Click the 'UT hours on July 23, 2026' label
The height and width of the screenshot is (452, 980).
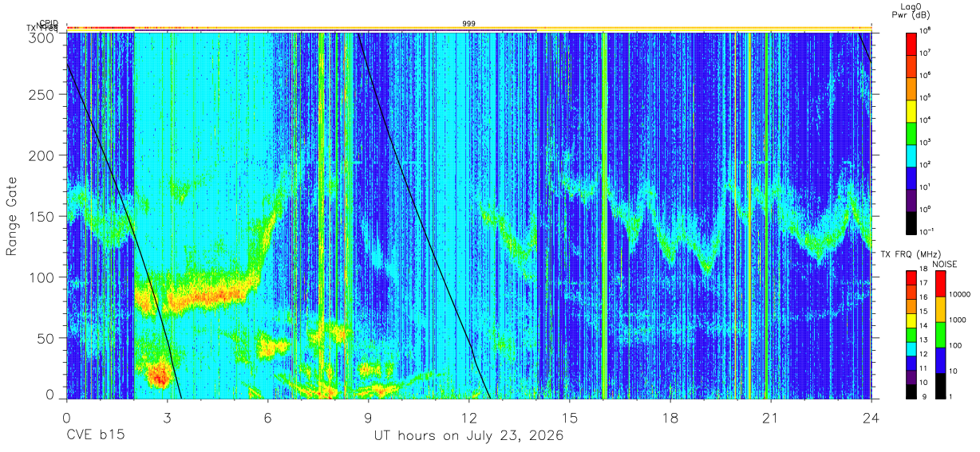(468, 437)
